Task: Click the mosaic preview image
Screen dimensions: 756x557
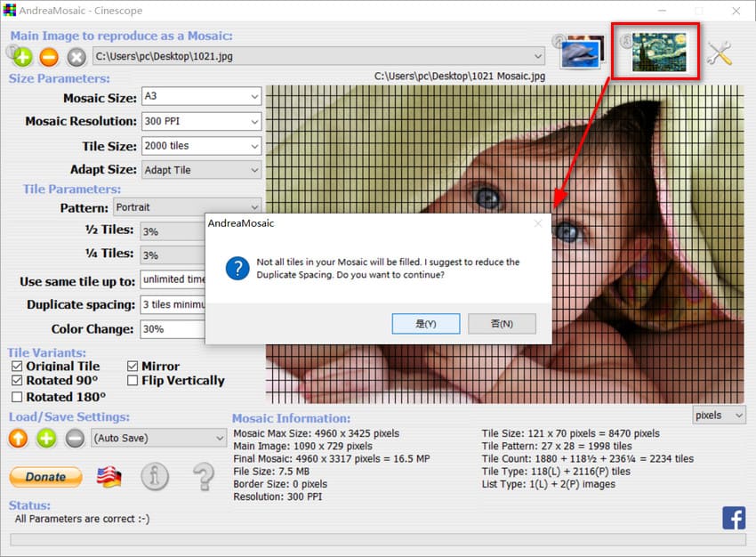Action: coord(505,244)
